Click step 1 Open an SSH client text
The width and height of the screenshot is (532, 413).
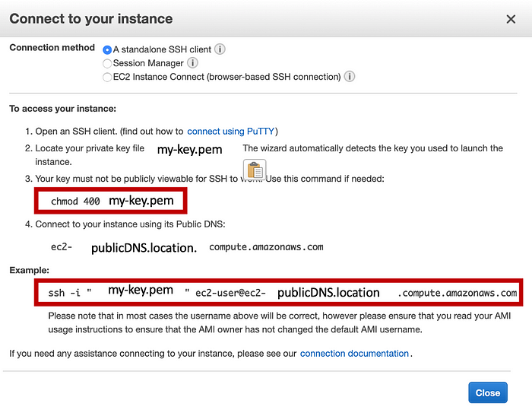151,132
